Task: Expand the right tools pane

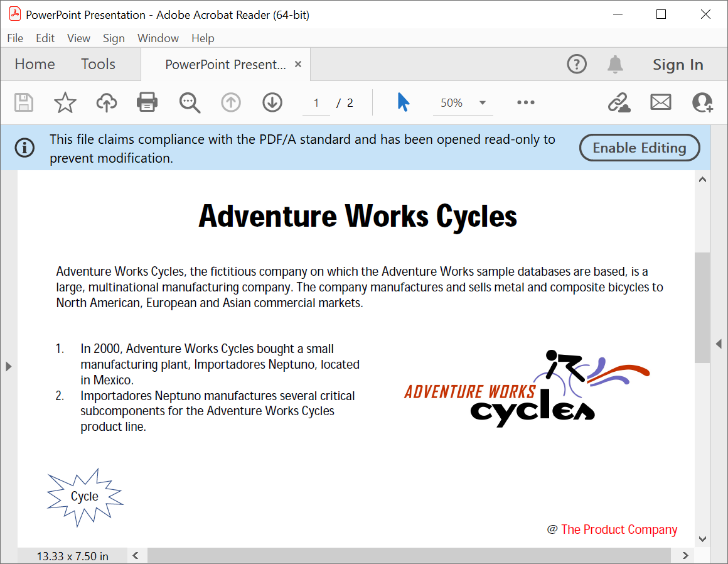Action: [719, 344]
